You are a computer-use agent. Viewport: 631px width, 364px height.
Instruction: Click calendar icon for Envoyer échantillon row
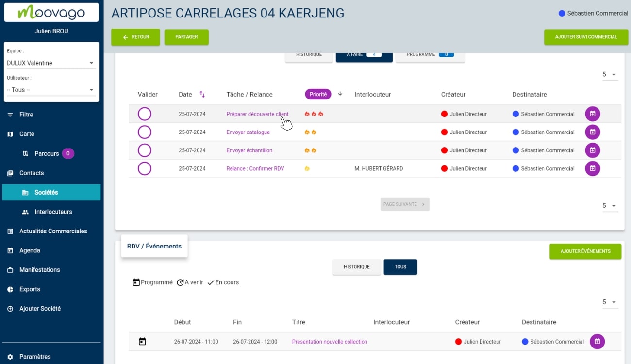[x=593, y=150]
